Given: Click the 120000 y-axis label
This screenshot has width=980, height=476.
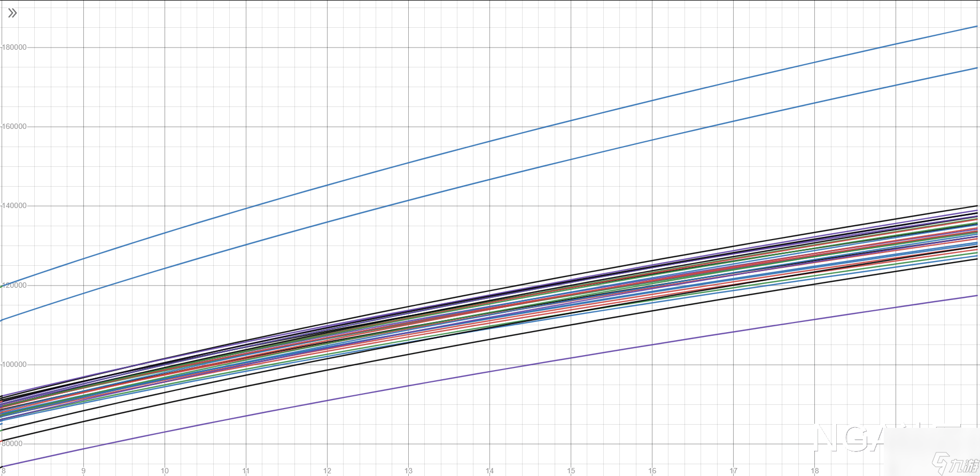Looking at the screenshot, I should pyautogui.click(x=14, y=285).
